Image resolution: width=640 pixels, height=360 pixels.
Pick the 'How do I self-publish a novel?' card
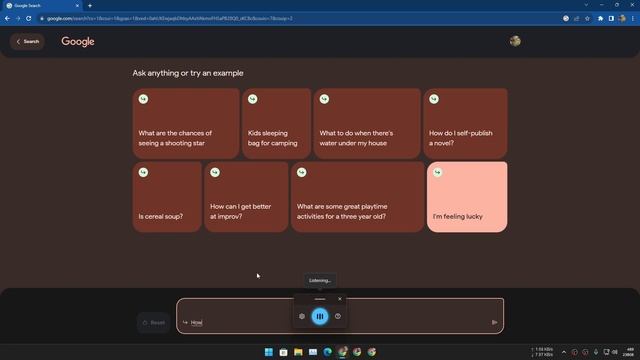(x=465, y=123)
